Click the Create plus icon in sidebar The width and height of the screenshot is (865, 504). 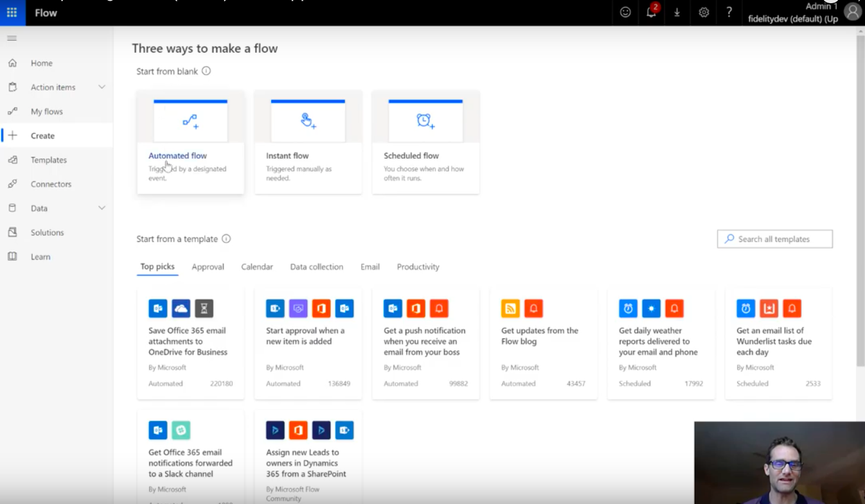pyautogui.click(x=12, y=135)
